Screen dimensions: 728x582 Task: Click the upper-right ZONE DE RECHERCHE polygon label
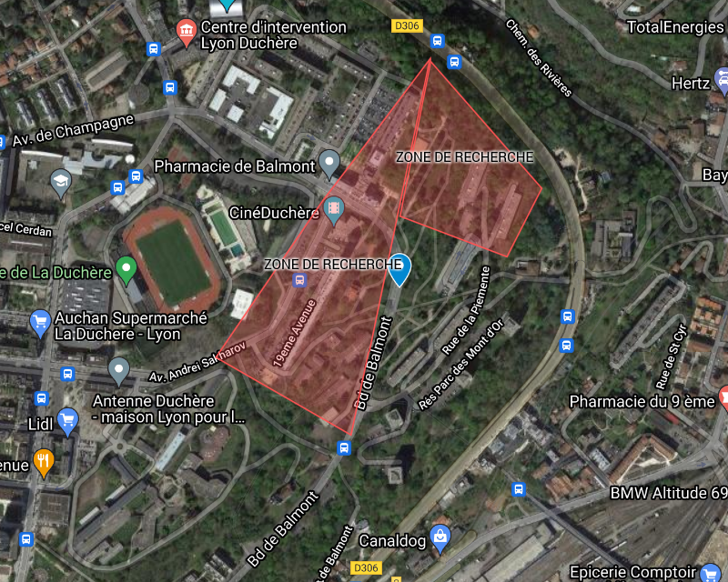[x=464, y=157]
